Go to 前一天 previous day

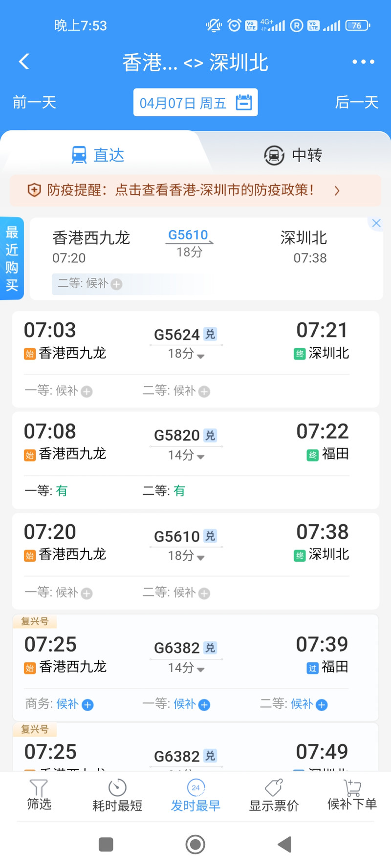pyautogui.click(x=34, y=102)
